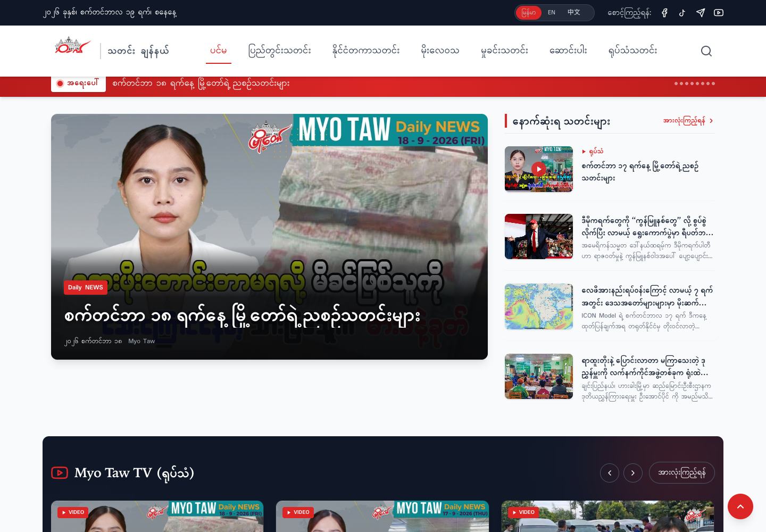Image resolution: width=766 pixels, height=532 pixels.
Task: Click the breaking news carousel dots
Action: [695, 84]
